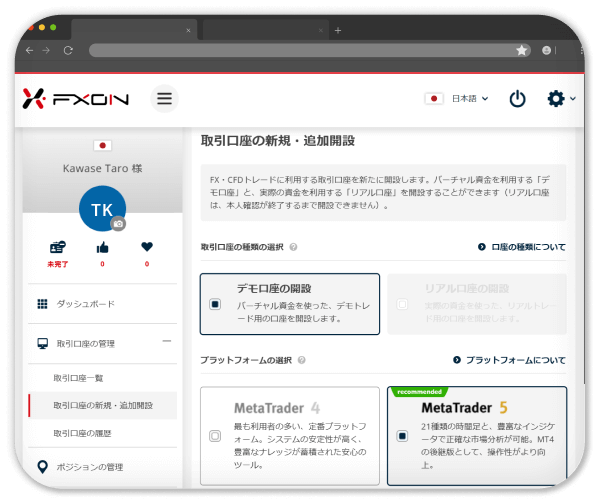The width and height of the screenshot is (600, 504).
Task: Select the MetaTrader 4 checkbox
Action: point(215,436)
